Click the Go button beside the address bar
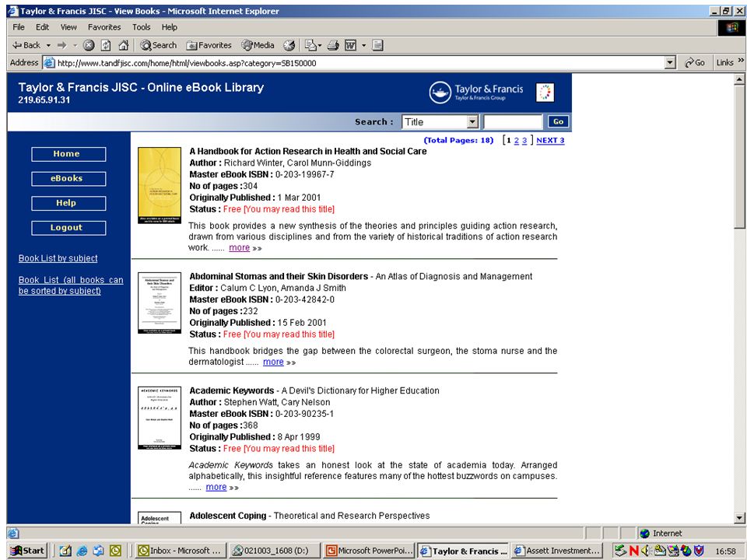Screen dimensions: 747x560 point(695,63)
